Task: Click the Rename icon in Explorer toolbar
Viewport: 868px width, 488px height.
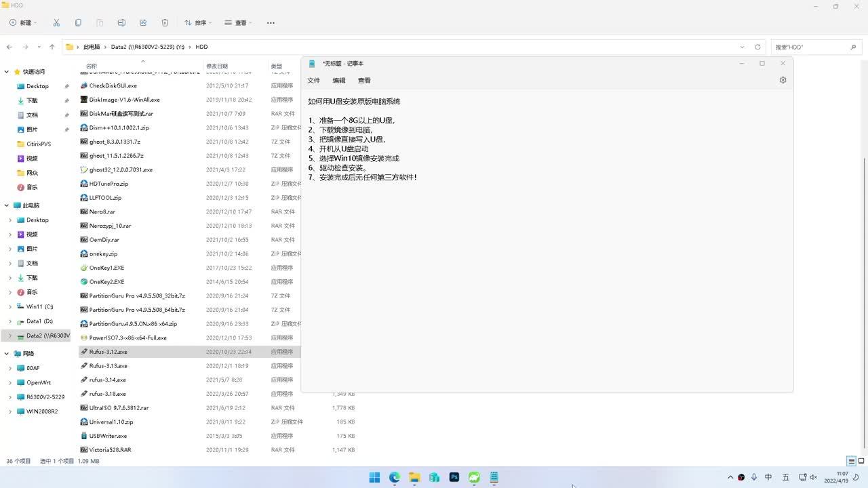Action: 121,22
